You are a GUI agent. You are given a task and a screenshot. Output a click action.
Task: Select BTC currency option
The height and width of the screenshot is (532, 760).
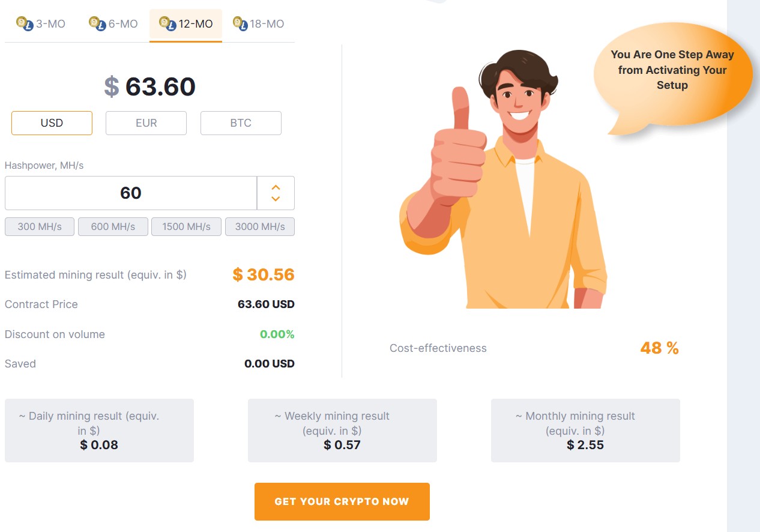point(241,123)
